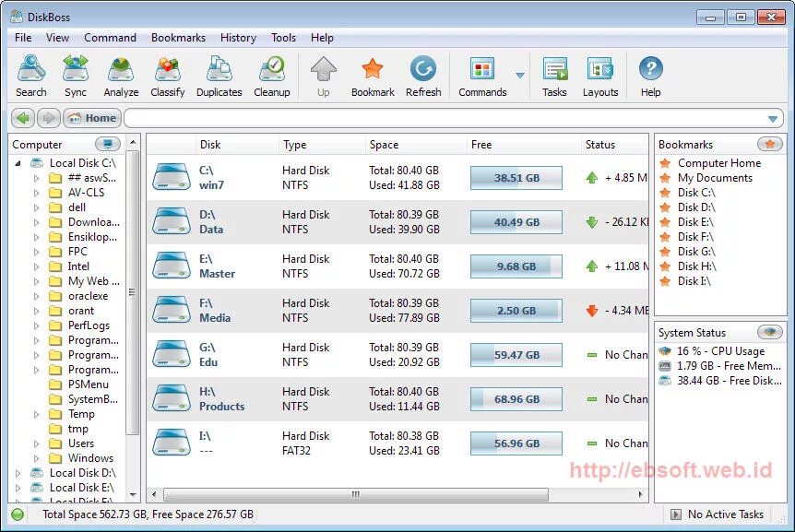Screen dimensions: 795x532
Task: Click the status bar play icon
Action: [676, 514]
